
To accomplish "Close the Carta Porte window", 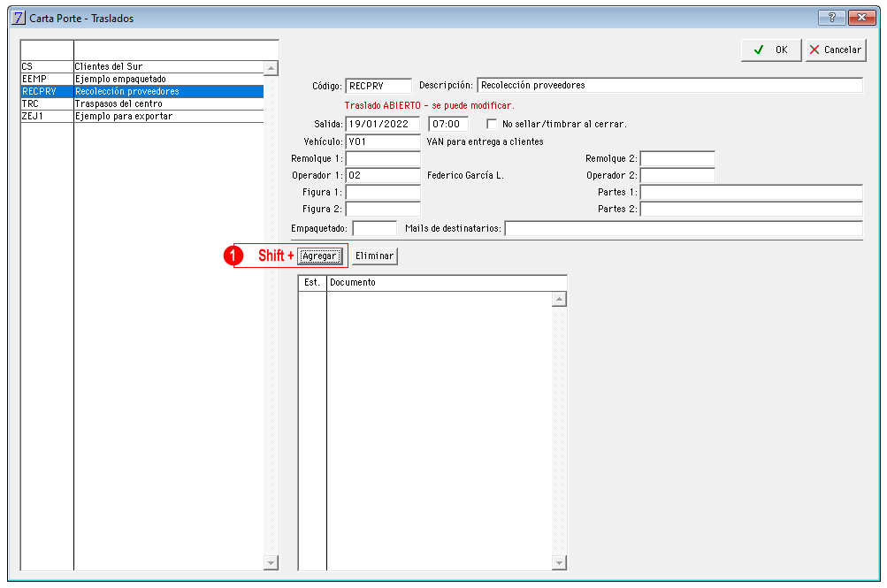I will click(861, 18).
